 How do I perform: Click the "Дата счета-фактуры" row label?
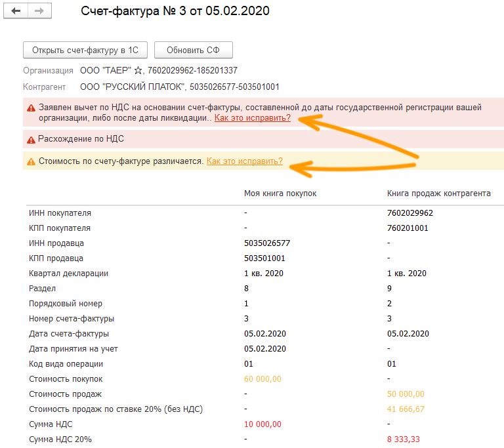point(69,334)
